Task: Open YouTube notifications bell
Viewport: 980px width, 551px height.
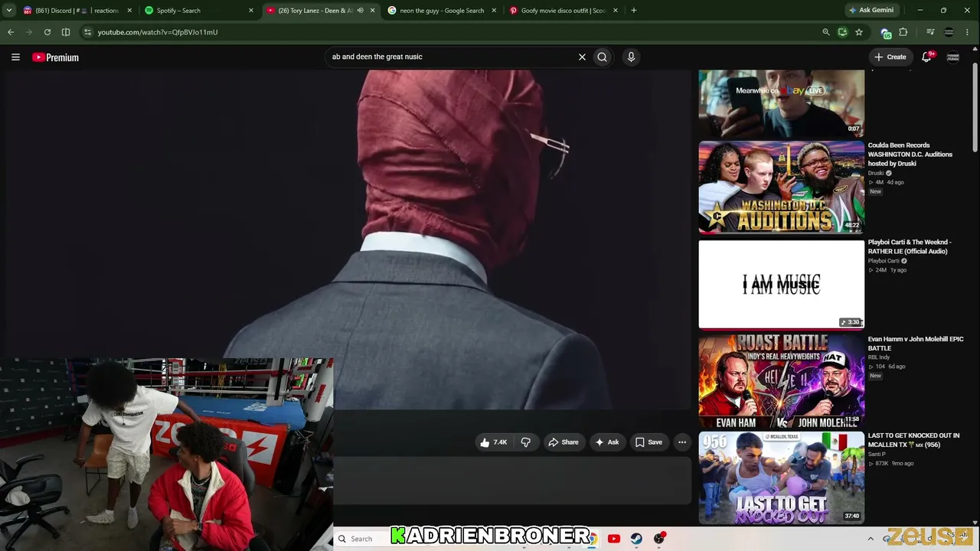Action: pos(926,57)
